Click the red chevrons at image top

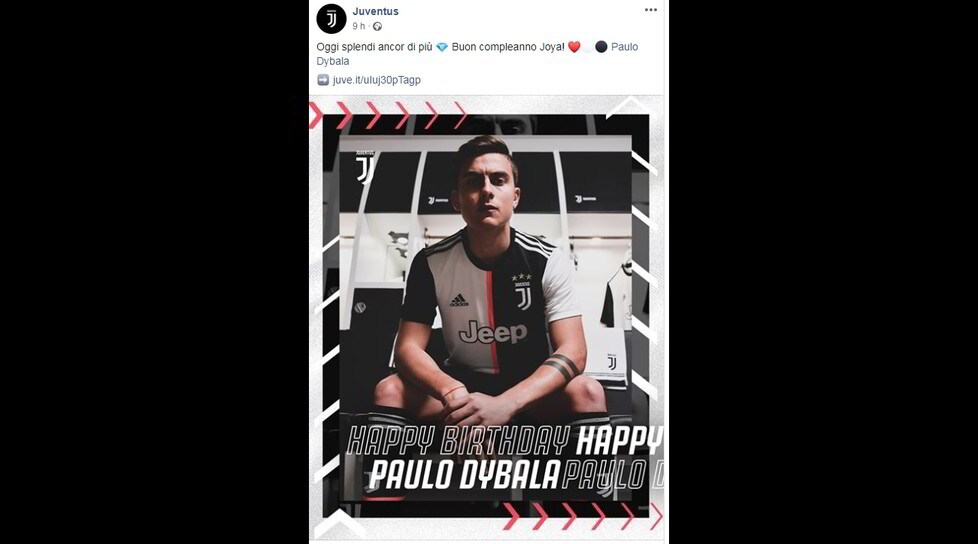(x=388, y=115)
